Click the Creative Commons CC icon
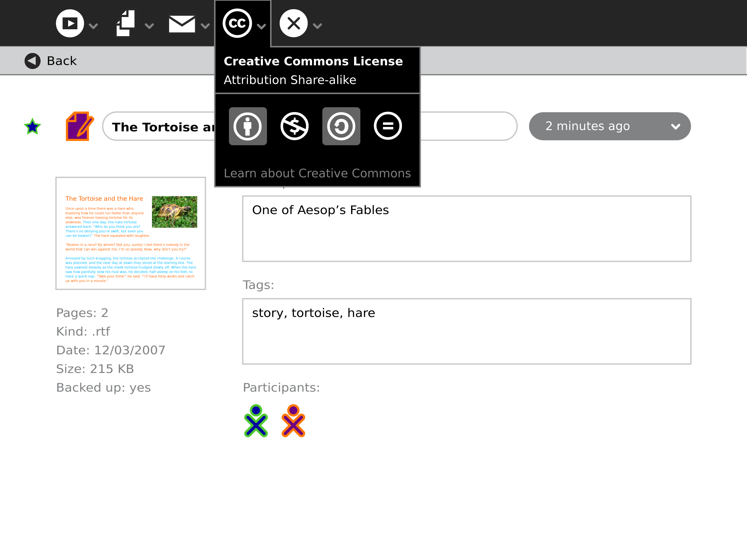This screenshot has height=560, width=747. click(237, 23)
